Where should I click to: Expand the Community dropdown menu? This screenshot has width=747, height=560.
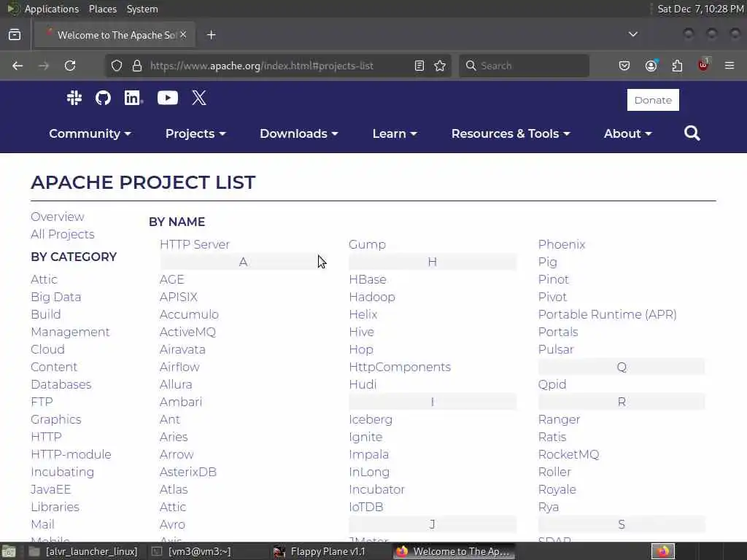[x=90, y=134]
